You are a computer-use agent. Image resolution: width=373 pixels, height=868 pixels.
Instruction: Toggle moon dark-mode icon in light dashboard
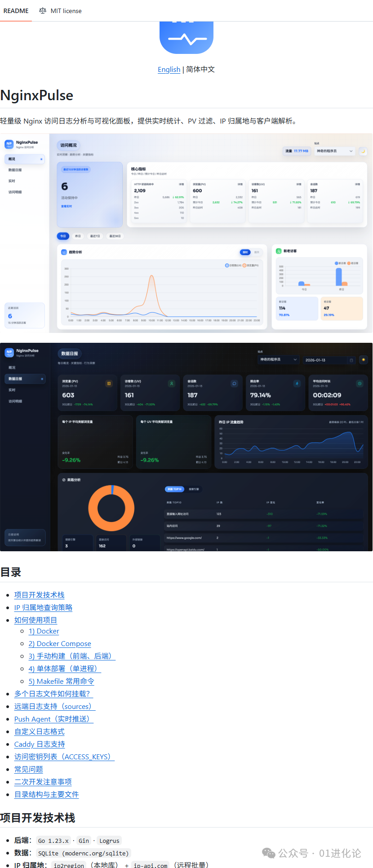[363, 151]
